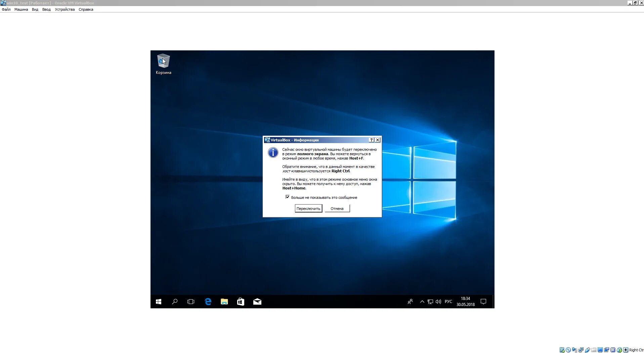The width and height of the screenshot is (644, 353).
Task: Click the clock showing 18:34
Action: [x=465, y=302]
